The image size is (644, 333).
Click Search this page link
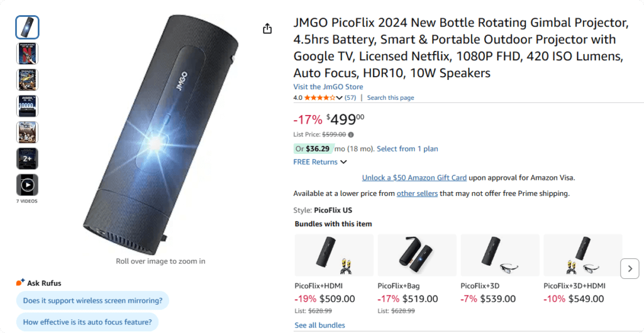(x=391, y=98)
